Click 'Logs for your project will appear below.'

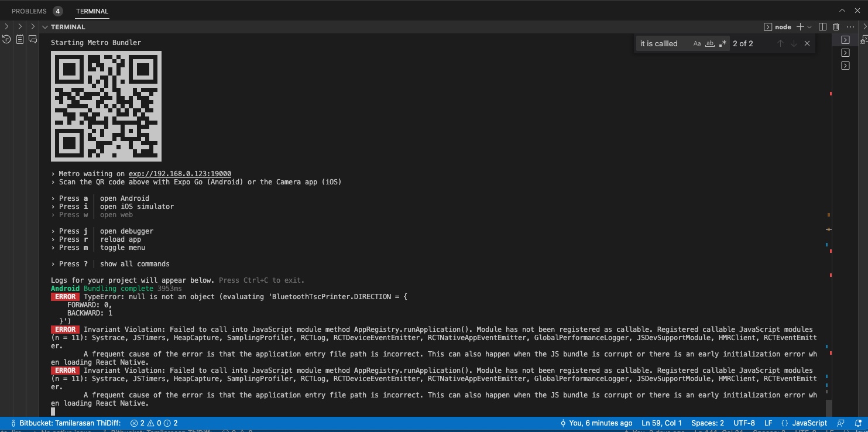[x=133, y=280]
